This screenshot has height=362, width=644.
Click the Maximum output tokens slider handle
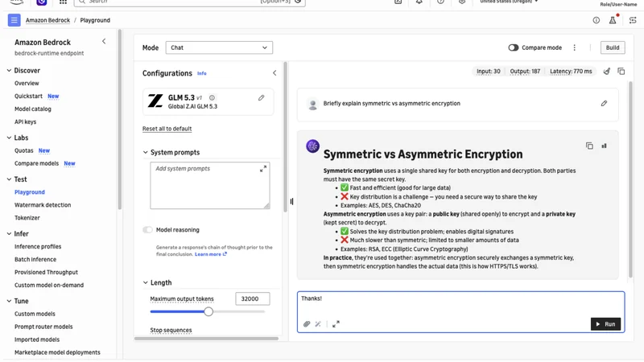pos(208,311)
